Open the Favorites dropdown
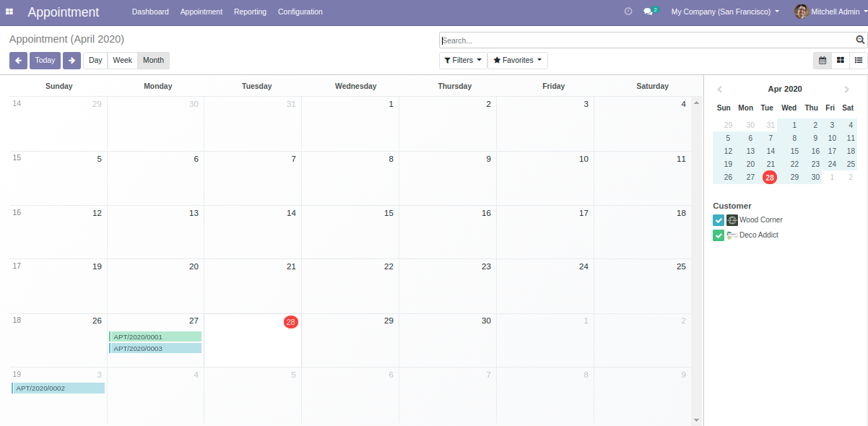This screenshot has width=868, height=426. click(x=517, y=61)
